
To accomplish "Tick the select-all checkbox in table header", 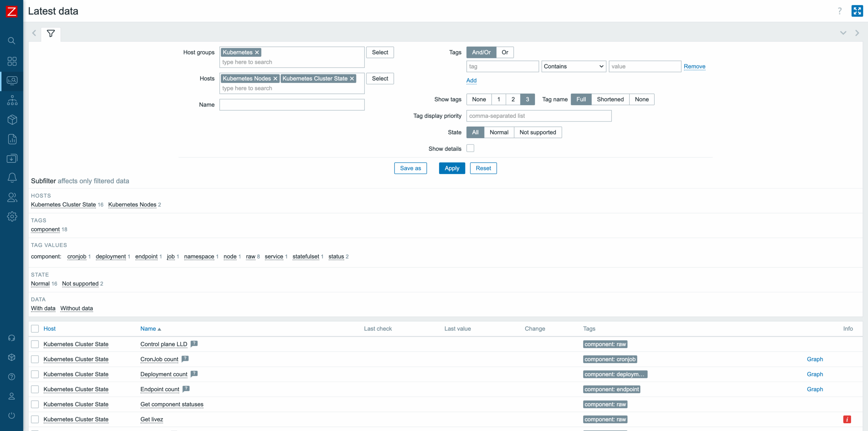I will pos(35,329).
